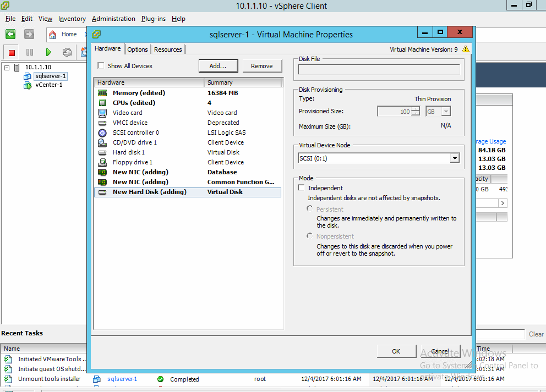546x392 pixels.
Task: Click the Floppy drive 1 icon
Action: [x=102, y=162]
